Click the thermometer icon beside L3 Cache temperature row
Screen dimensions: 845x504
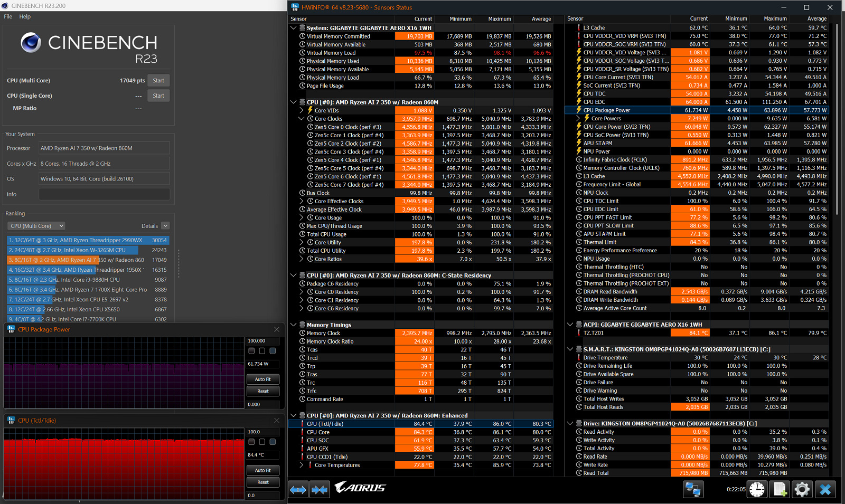(578, 28)
